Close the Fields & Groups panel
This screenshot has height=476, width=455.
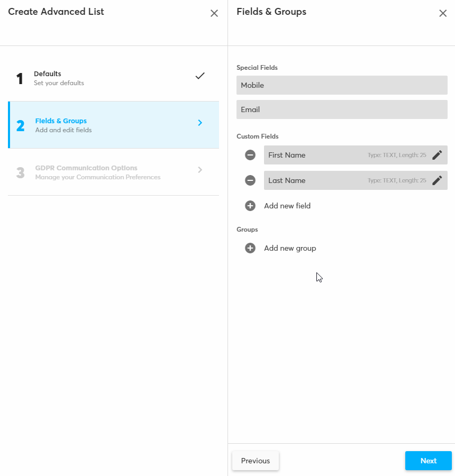pos(443,13)
